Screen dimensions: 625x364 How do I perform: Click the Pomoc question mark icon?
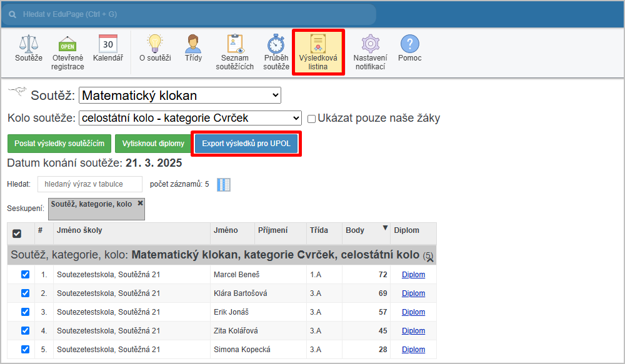click(x=409, y=44)
